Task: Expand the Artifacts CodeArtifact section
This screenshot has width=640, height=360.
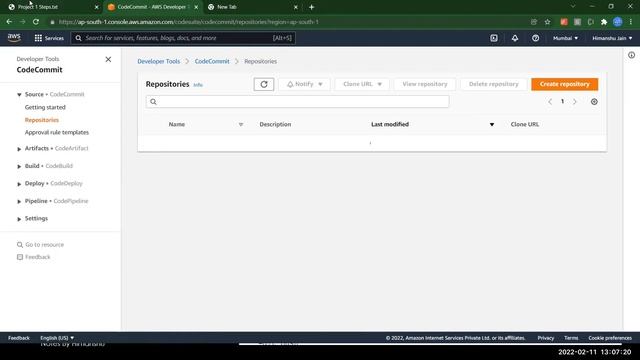Action: [x=19, y=149]
